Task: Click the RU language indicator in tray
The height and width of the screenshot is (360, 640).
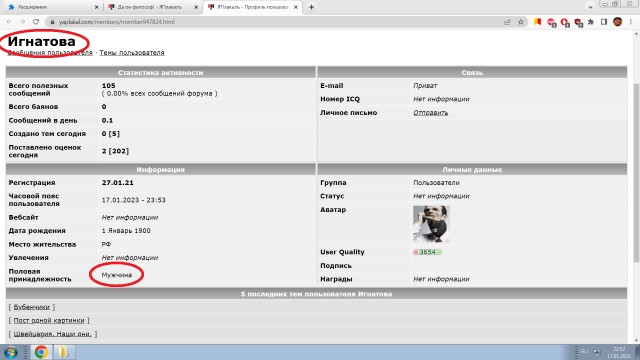Action: [584, 351]
